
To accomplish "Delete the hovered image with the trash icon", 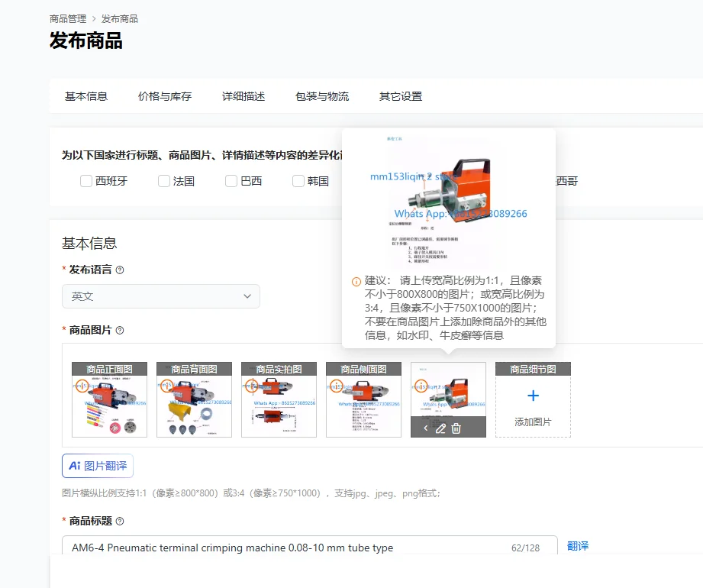I will [x=456, y=428].
